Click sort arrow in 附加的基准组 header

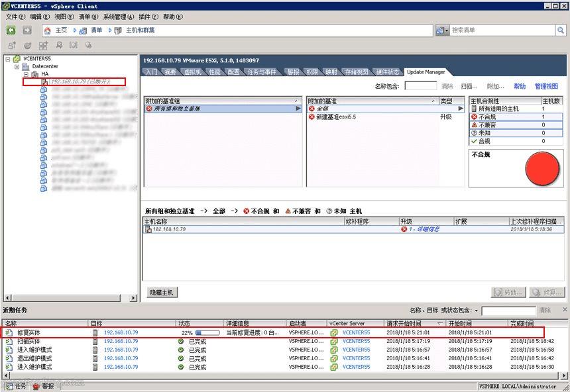click(296, 101)
